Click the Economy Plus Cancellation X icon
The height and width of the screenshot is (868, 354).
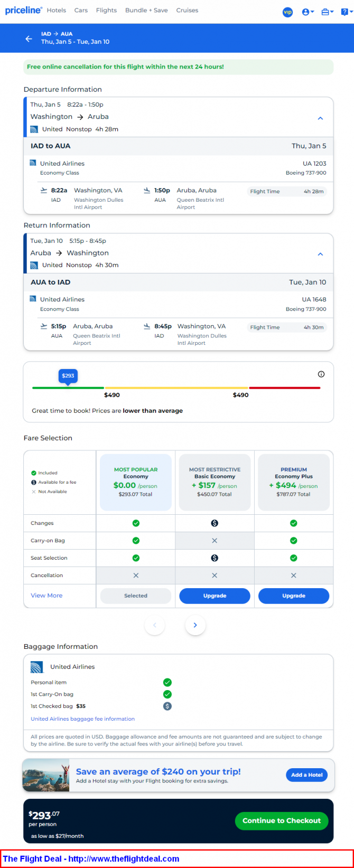(x=294, y=575)
